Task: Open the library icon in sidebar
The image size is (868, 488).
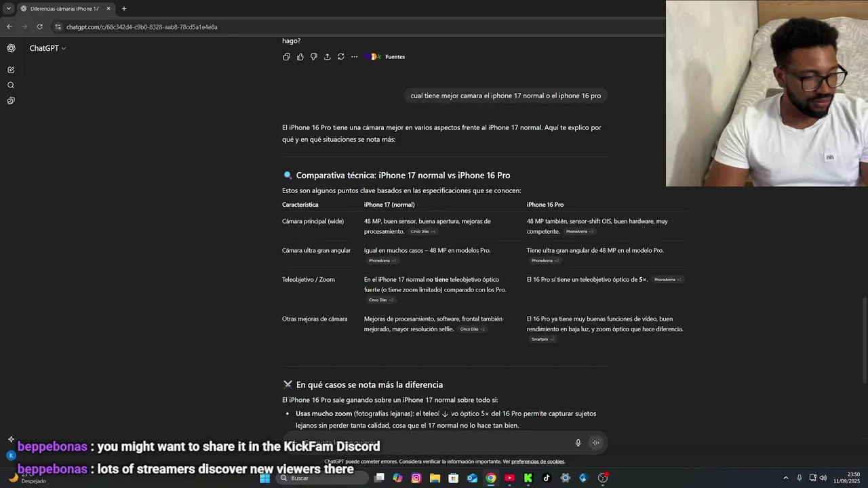Action: pos(11,101)
